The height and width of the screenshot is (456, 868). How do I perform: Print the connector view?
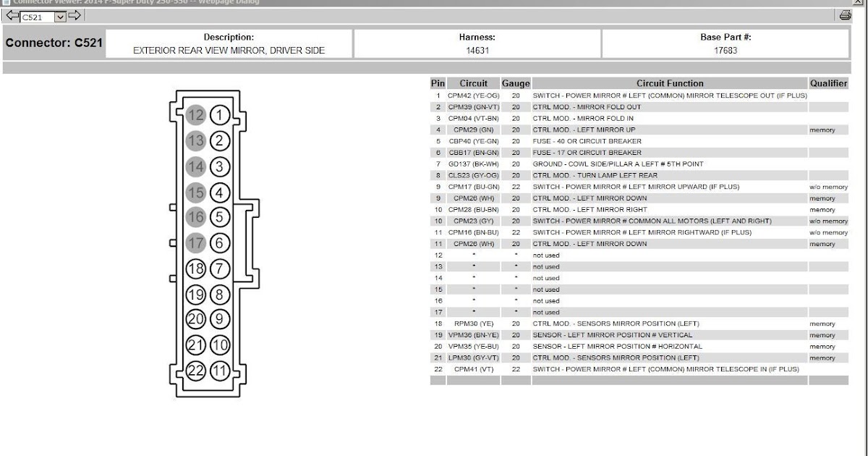click(x=845, y=15)
